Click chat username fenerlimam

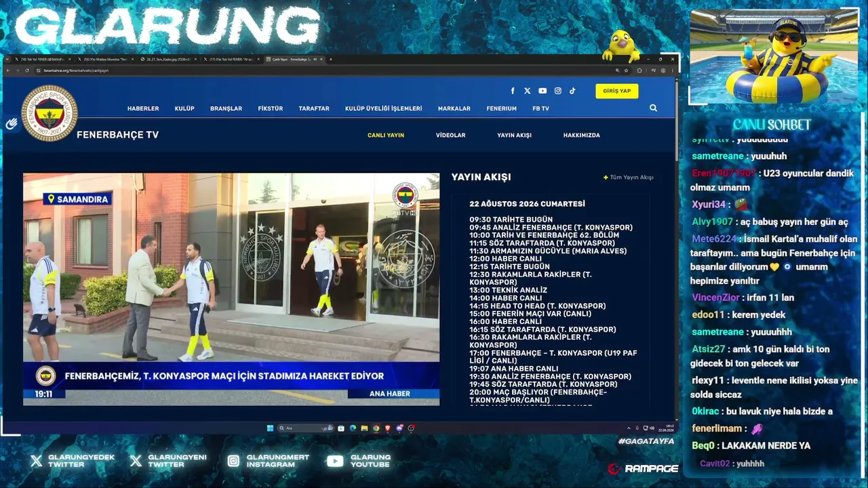click(x=717, y=428)
